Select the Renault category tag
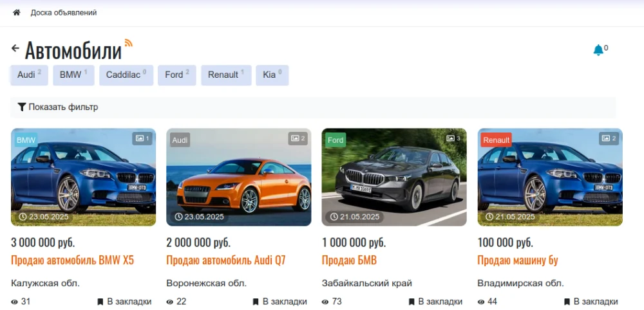Viewport: 644px width, 310px height. 226,75
